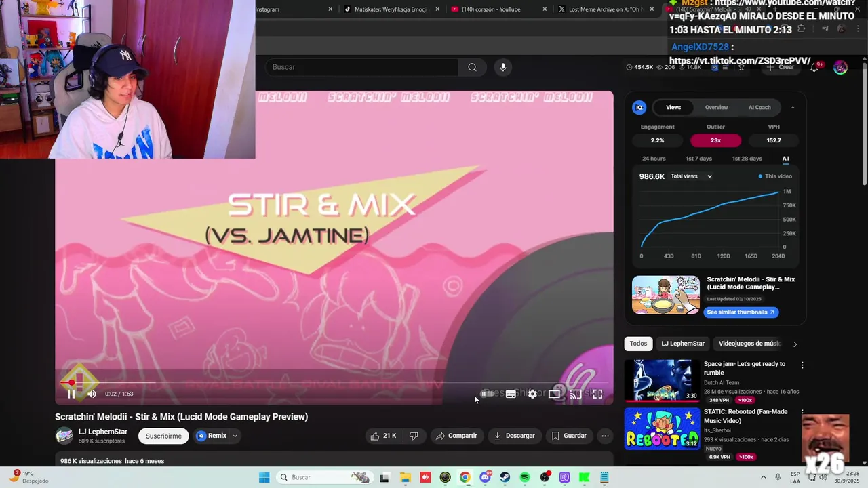The height and width of the screenshot is (488, 868).
Task: Select the All time range
Action: pos(786,159)
